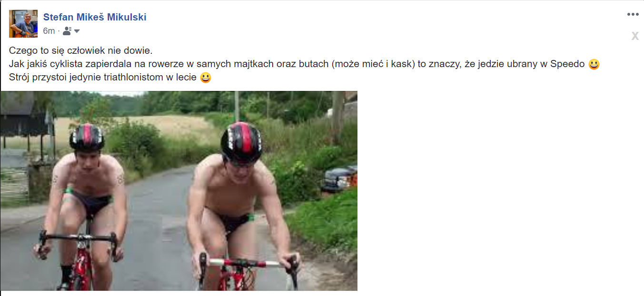Click the word Speedo in the post
The image size is (644, 296).
(x=567, y=64)
